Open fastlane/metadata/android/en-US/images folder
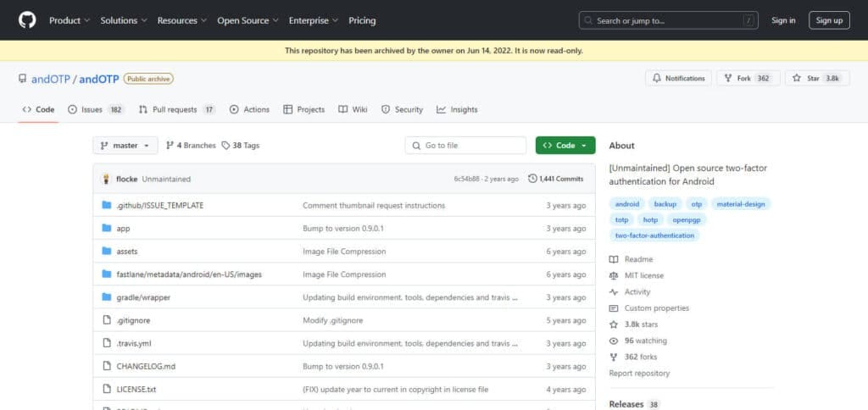The width and height of the screenshot is (868, 410). tap(189, 274)
